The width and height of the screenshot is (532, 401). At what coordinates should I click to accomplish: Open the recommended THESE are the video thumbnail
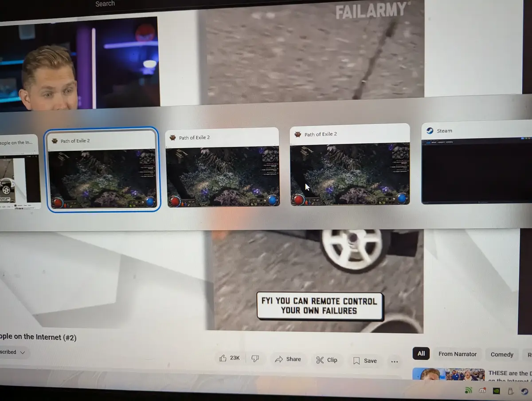pos(449,373)
